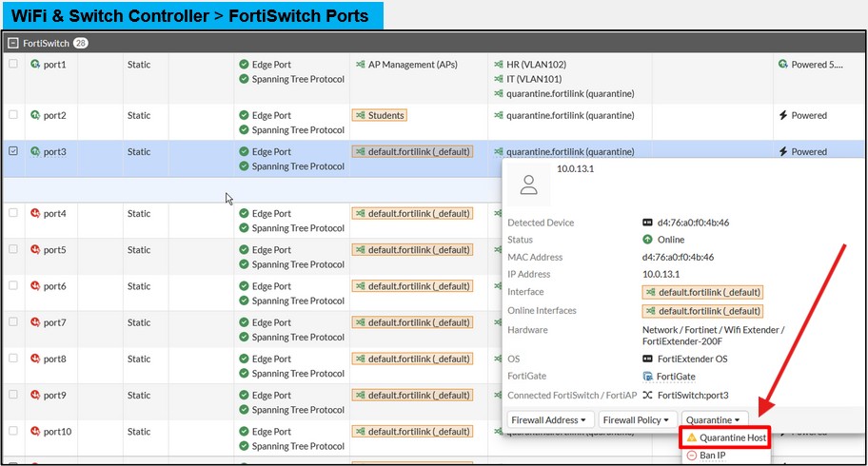Open the Firewall Address dropdown
868x466 pixels.
pyautogui.click(x=550, y=420)
